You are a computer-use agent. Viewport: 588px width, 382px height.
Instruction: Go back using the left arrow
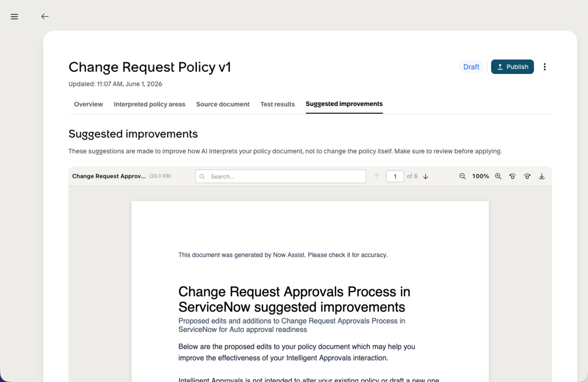45,17
